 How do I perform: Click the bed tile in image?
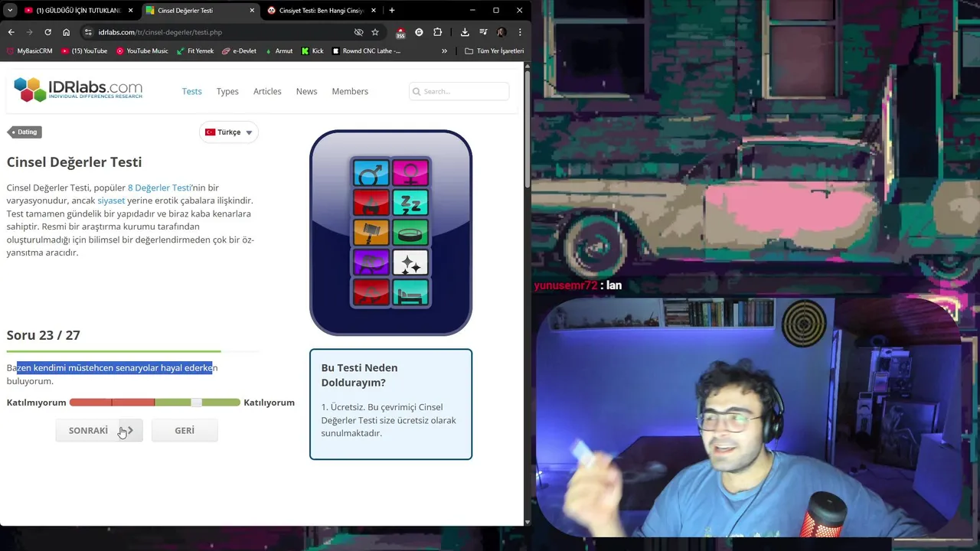pos(410,292)
